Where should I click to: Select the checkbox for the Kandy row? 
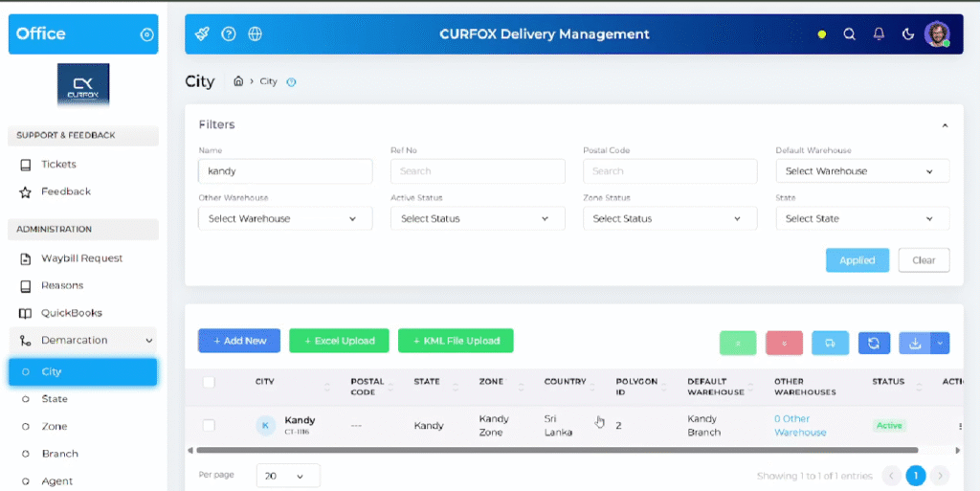click(209, 425)
